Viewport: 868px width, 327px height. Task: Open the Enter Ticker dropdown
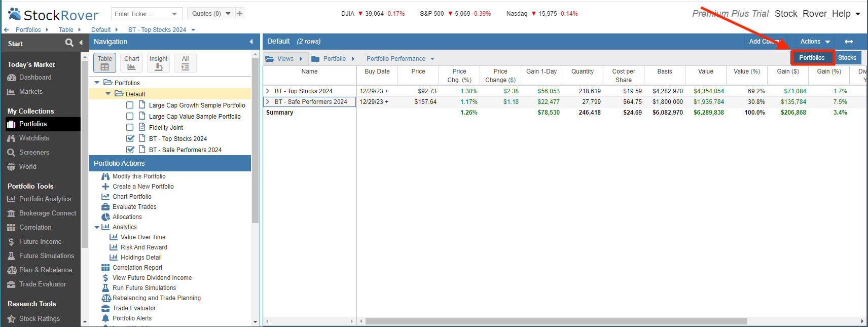click(174, 14)
